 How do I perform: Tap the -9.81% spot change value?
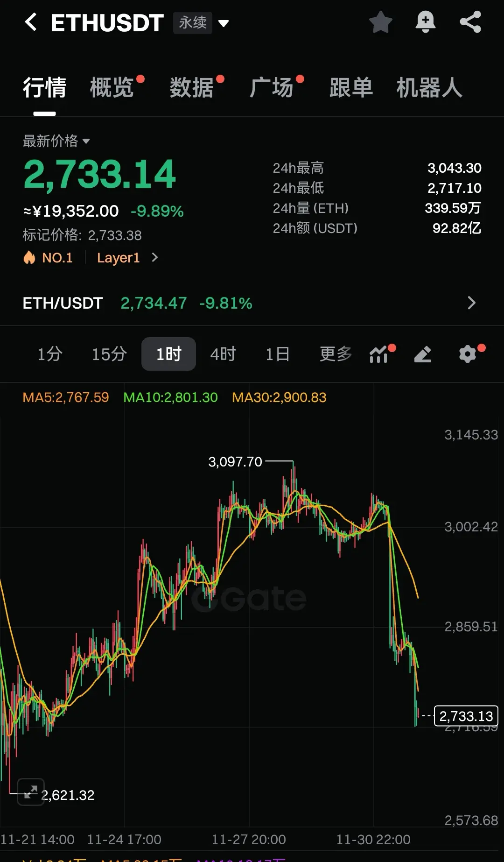225,303
